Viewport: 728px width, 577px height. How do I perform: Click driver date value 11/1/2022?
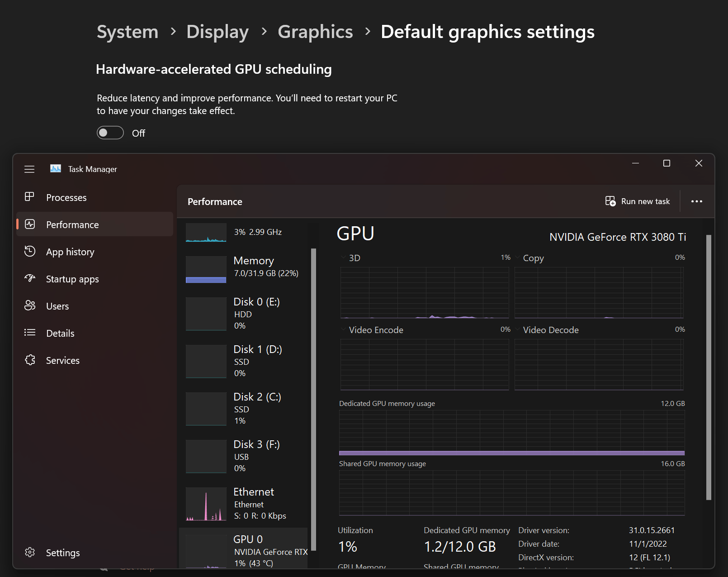tap(648, 544)
